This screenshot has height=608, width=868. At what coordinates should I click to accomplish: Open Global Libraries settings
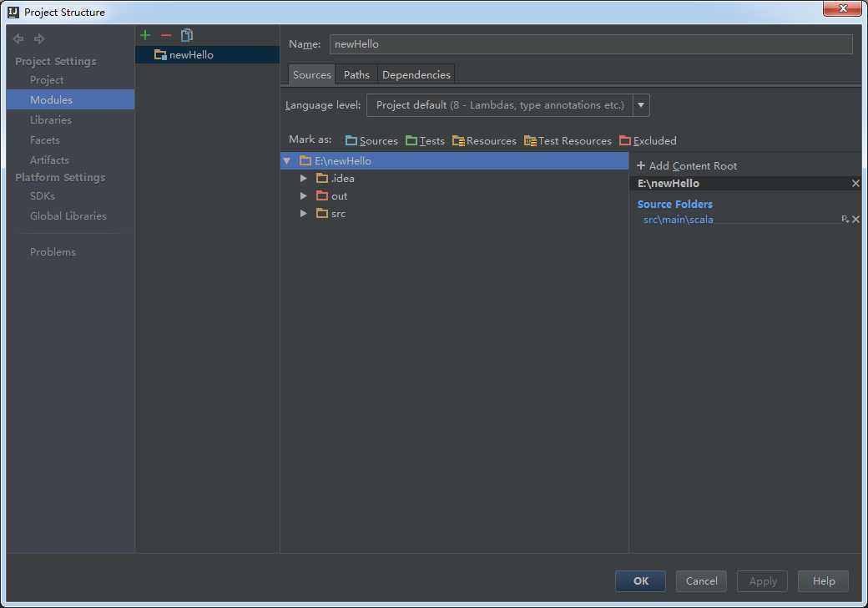[x=68, y=216]
